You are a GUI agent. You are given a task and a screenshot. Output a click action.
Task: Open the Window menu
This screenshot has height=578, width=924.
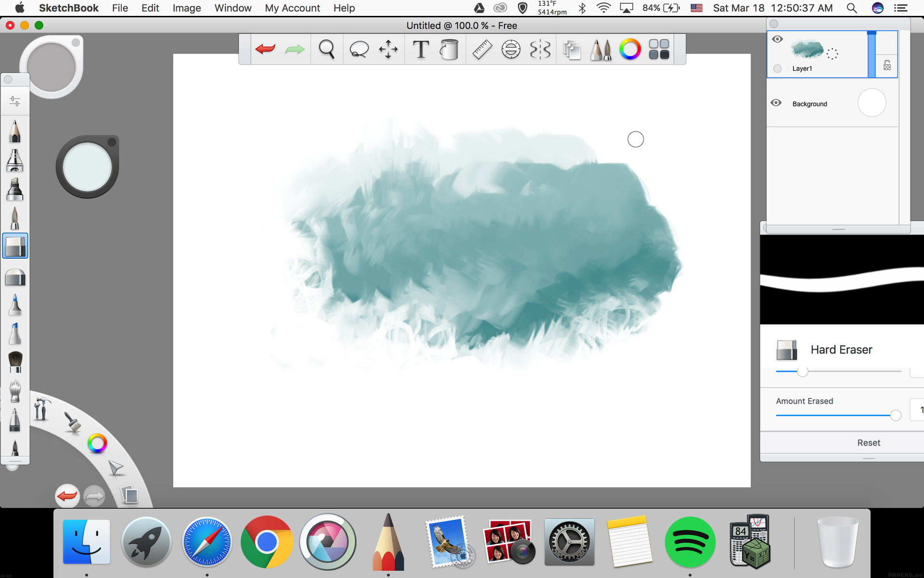[x=233, y=8]
